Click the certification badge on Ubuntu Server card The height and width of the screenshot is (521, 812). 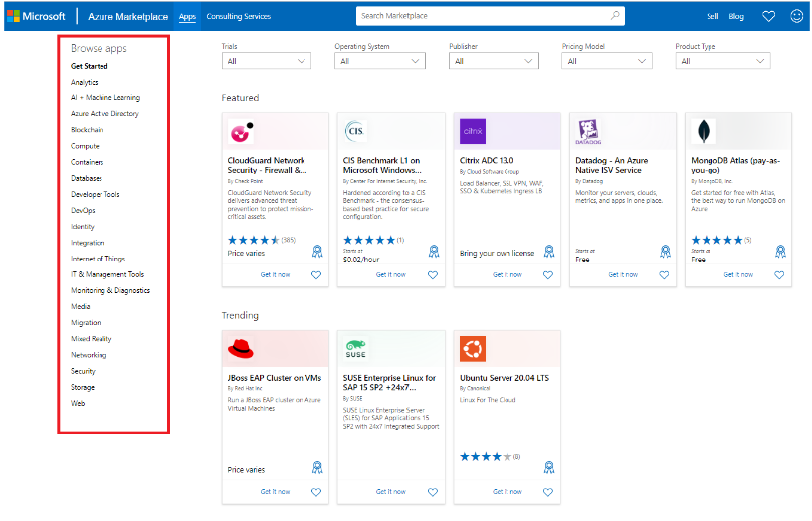pos(549,468)
